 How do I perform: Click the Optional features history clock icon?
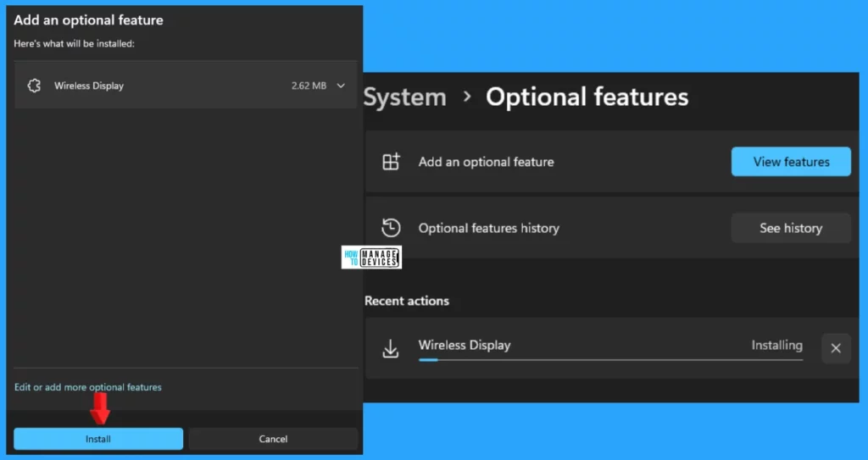(x=391, y=228)
